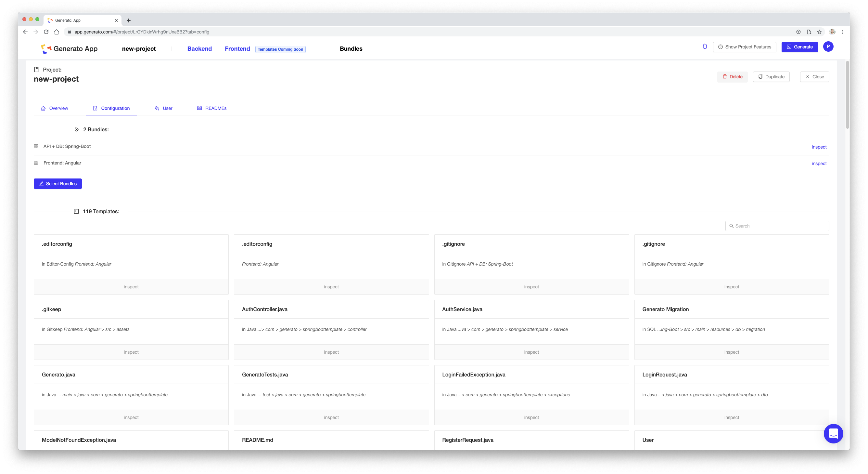Click the page vertical scrollbar

pos(848,94)
